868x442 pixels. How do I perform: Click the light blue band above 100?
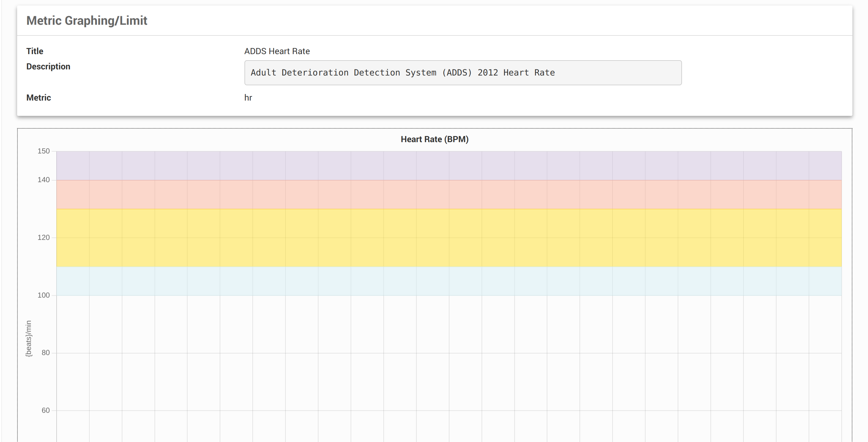coord(448,281)
